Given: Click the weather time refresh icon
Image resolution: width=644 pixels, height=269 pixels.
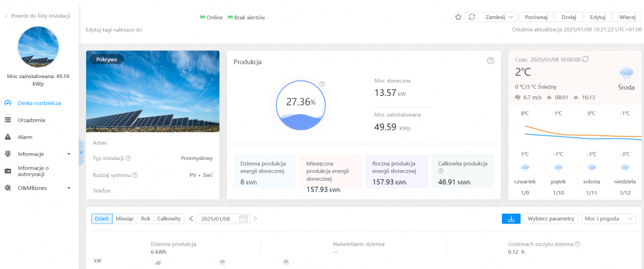Looking at the screenshot, I should [586, 59].
